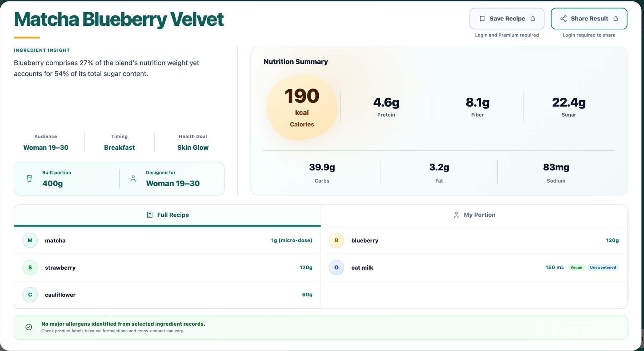644x351 pixels.
Task: Click the person icon in My Portion tab
Action: (456, 215)
